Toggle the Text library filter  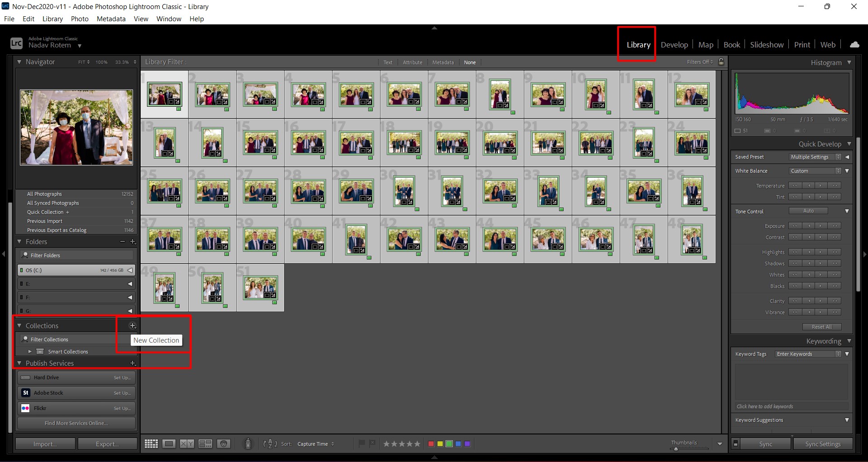pos(388,62)
